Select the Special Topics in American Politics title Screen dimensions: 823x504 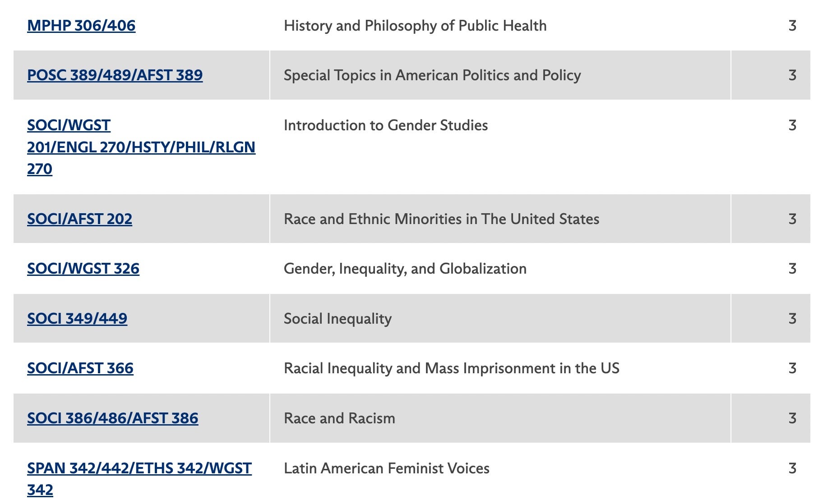pyautogui.click(x=432, y=75)
